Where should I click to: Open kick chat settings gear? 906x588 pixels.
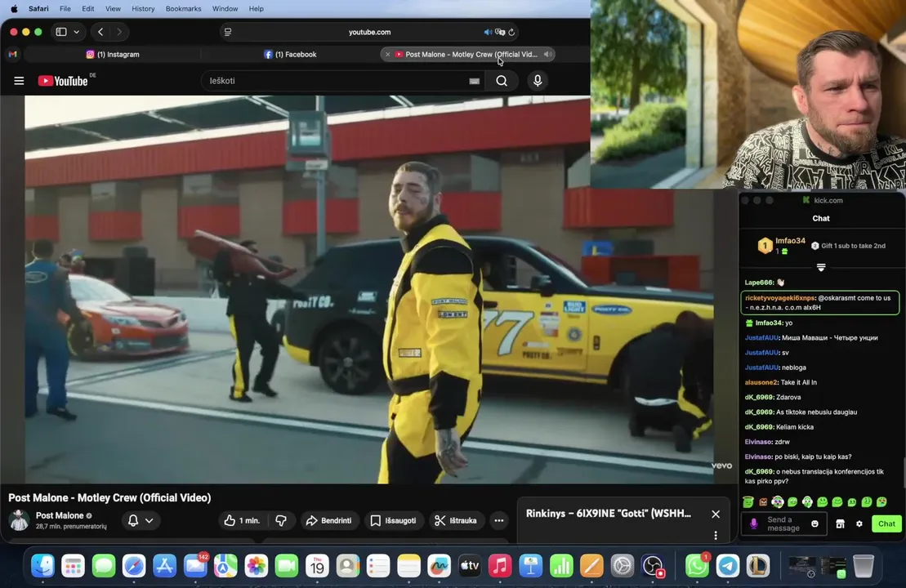point(859,523)
